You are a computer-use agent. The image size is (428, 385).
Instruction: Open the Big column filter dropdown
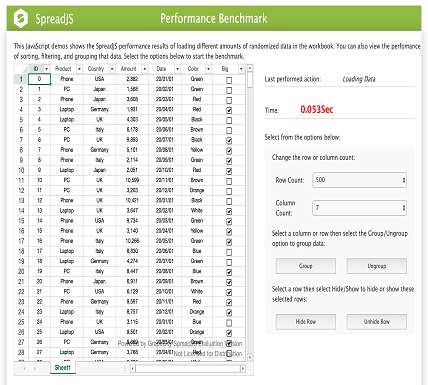click(241, 69)
